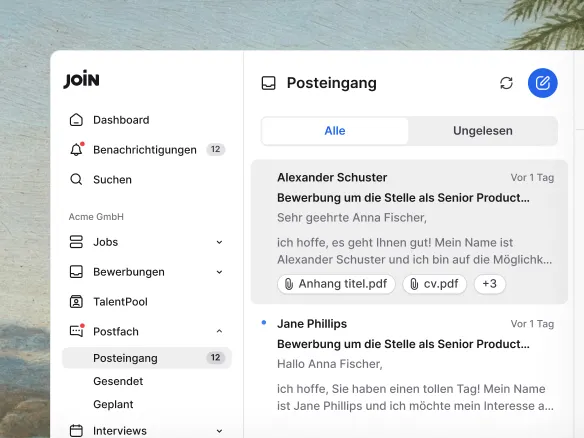Click the Bewerbungen label in the sidebar
The height and width of the screenshot is (438, 584).
coord(129,272)
